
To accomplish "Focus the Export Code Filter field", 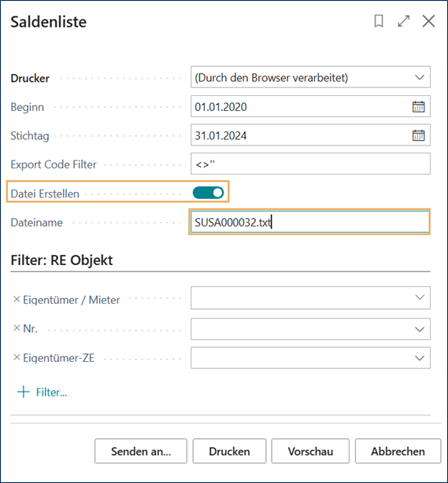I will tap(310, 164).
